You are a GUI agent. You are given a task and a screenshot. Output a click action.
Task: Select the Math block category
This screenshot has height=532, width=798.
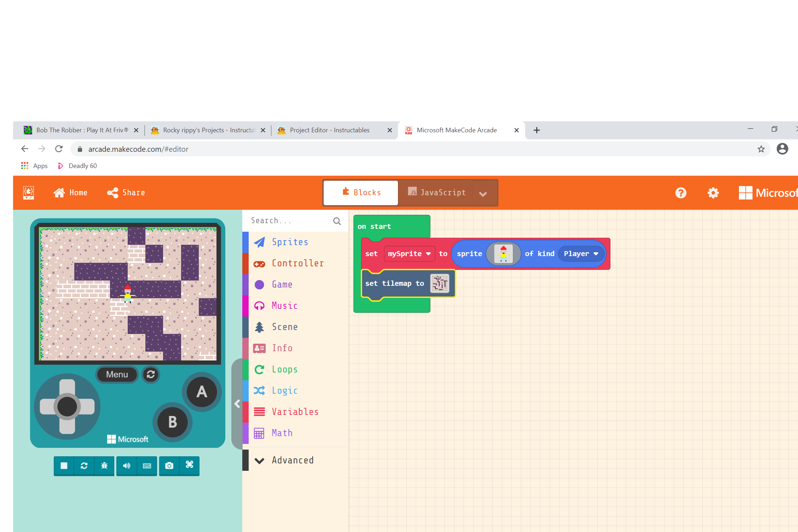point(282,433)
